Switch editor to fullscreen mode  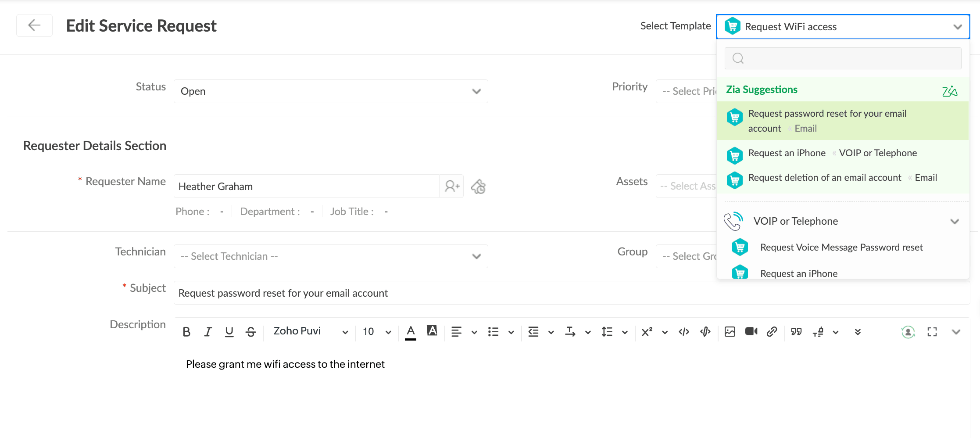coord(932,332)
